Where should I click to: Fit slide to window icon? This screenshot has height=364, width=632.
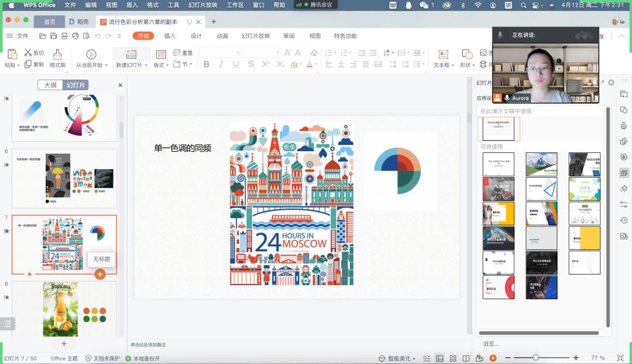coord(620,358)
